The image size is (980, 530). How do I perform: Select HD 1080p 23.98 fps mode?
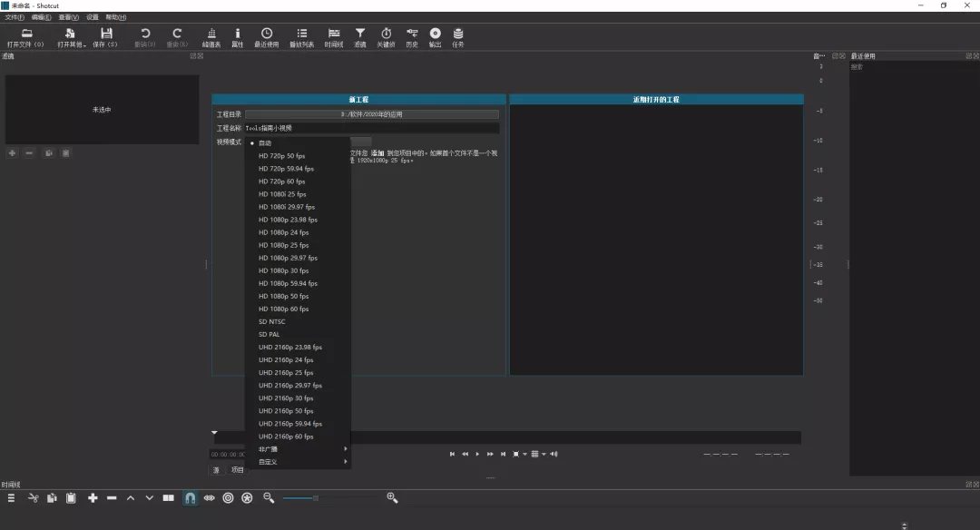[298, 220]
